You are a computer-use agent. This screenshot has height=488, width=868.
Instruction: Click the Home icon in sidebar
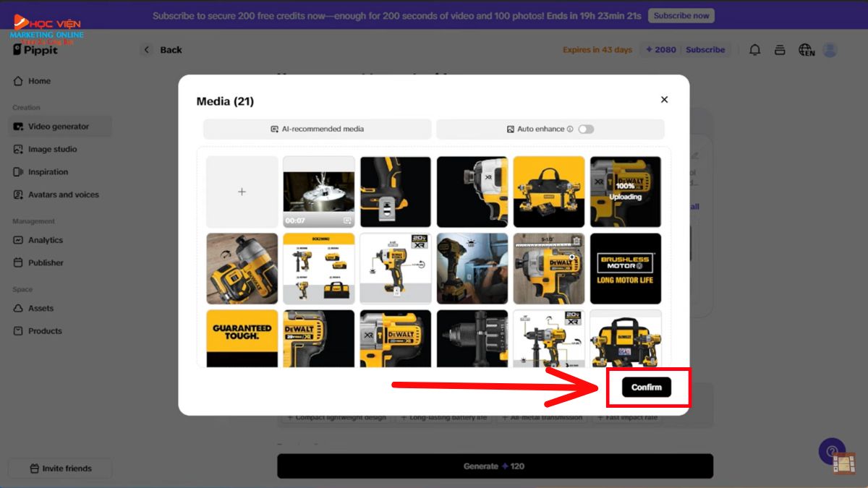coord(19,81)
